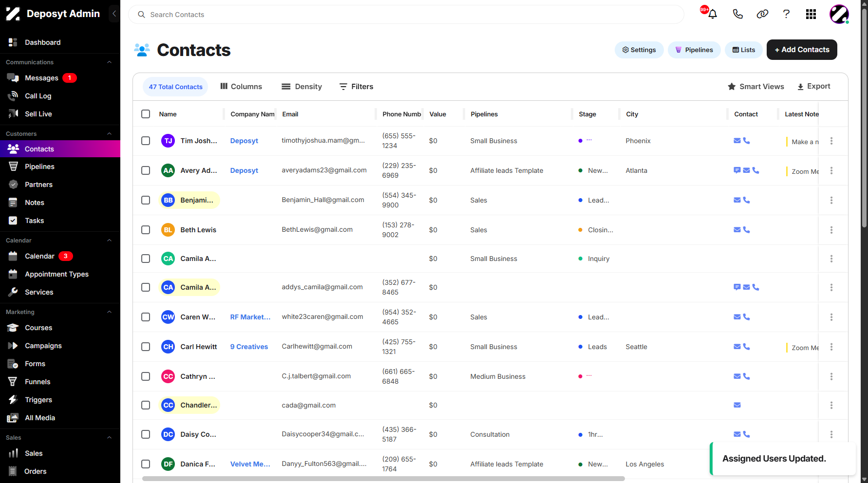Check the Caren W row checkbox
Image resolution: width=868 pixels, height=483 pixels.
click(146, 317)
